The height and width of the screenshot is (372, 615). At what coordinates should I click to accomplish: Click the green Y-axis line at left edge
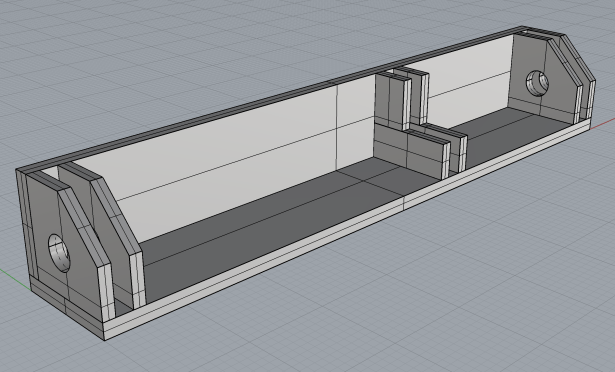tap(15, 280)
